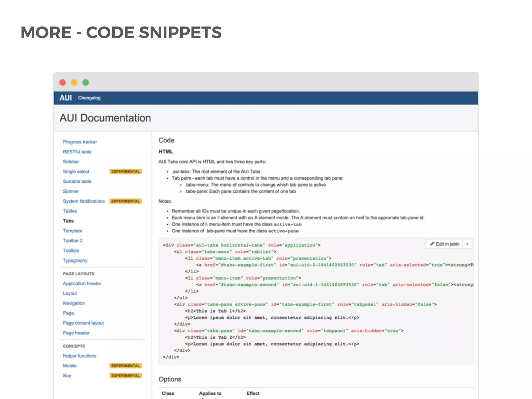Click code line with tabs-example-first href

(x=335, y=265)
